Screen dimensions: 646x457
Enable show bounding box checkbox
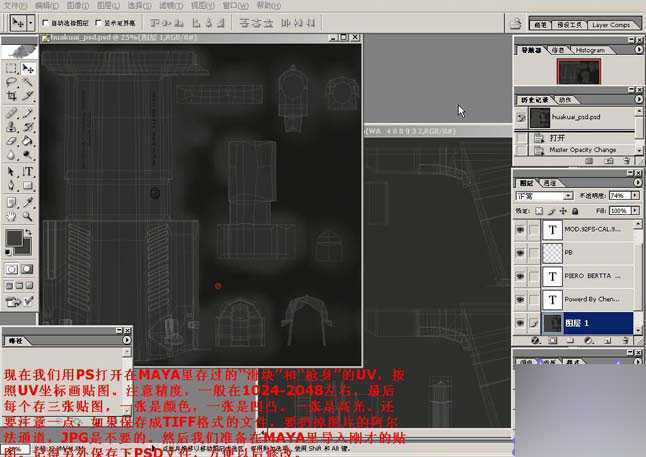(x=98, y=23)
